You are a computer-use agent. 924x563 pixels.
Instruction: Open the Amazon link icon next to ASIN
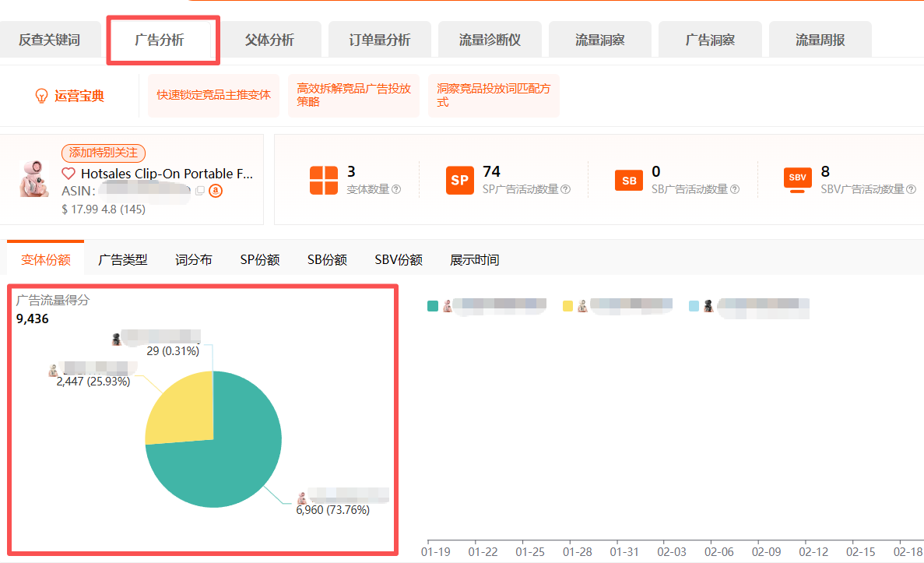point(216,191)
